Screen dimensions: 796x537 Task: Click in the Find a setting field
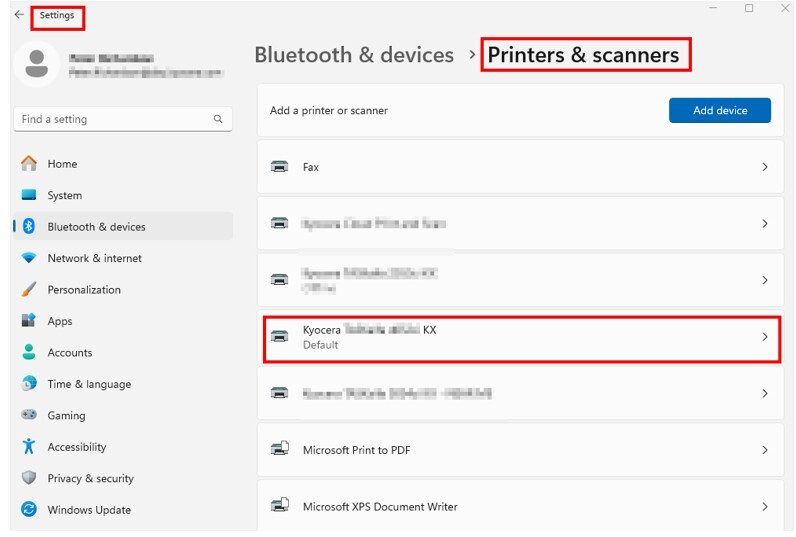coord(123,119)
